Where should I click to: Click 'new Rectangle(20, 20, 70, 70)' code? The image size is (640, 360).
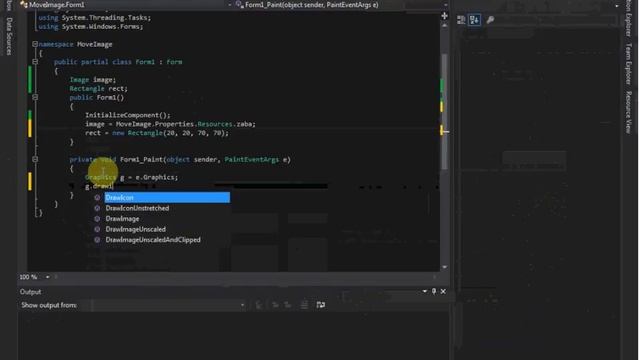169,133
